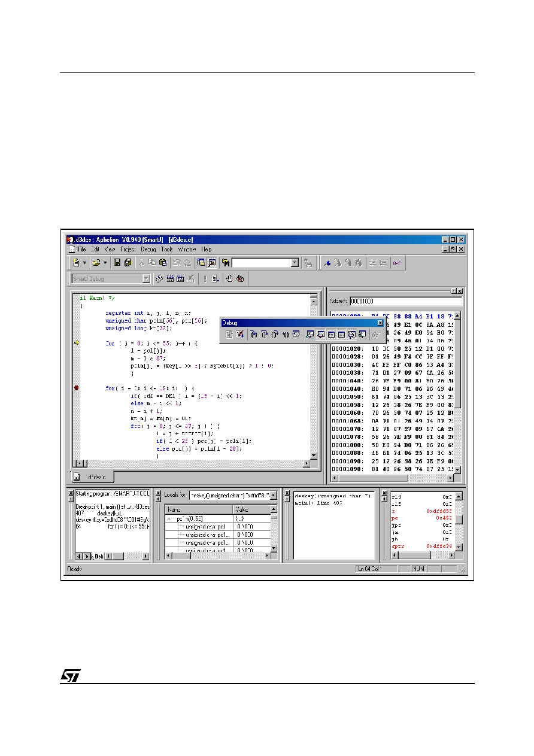Click the yellow current-line arrow in gutter

pyautogui.click(x=76, y=343)
